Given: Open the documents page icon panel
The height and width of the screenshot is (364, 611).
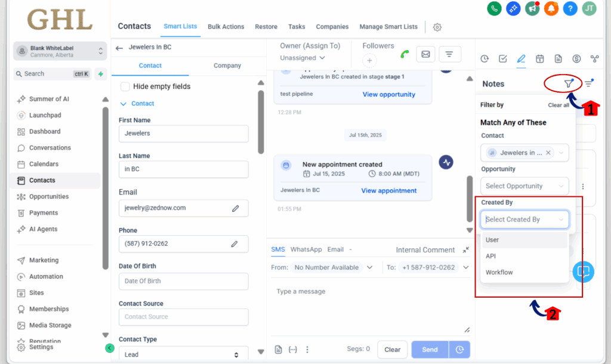Looking at the screenshot, I should [x=558, y=59].
